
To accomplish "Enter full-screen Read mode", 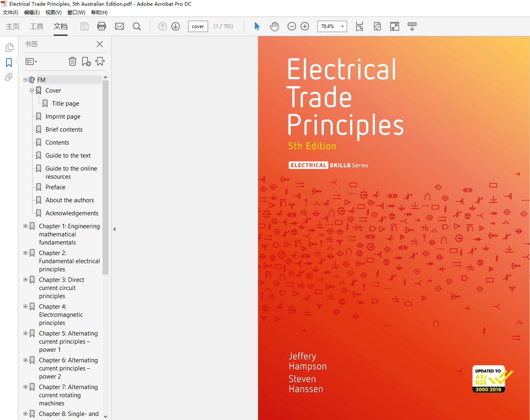I will point(395,26).
